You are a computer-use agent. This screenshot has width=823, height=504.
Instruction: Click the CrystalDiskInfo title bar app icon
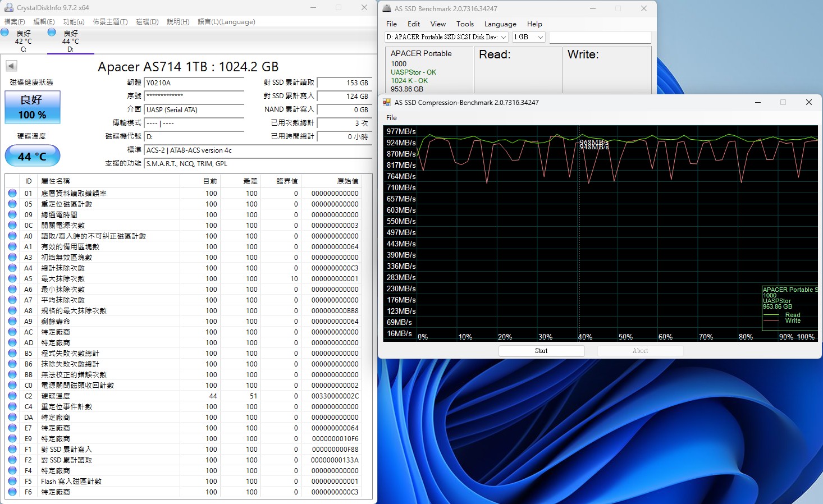(x=9, y=8)
